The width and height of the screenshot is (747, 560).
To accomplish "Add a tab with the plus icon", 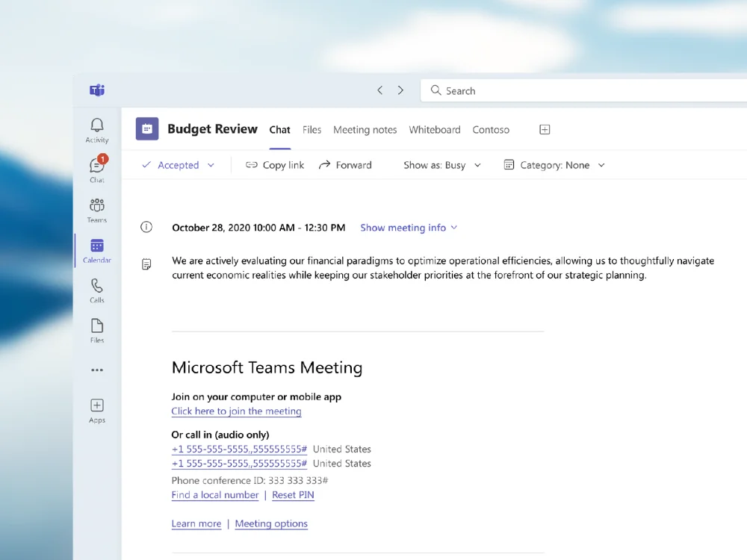I will pos(545,129).
